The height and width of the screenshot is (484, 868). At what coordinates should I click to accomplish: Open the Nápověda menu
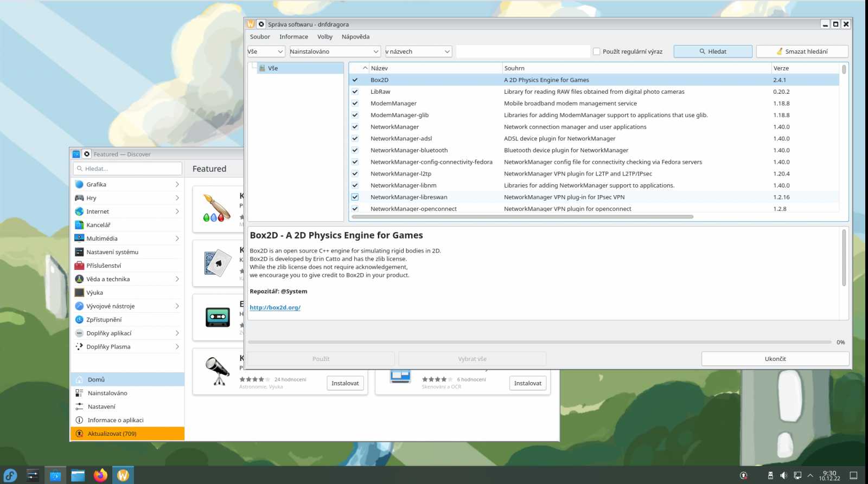tap(355, 37)
